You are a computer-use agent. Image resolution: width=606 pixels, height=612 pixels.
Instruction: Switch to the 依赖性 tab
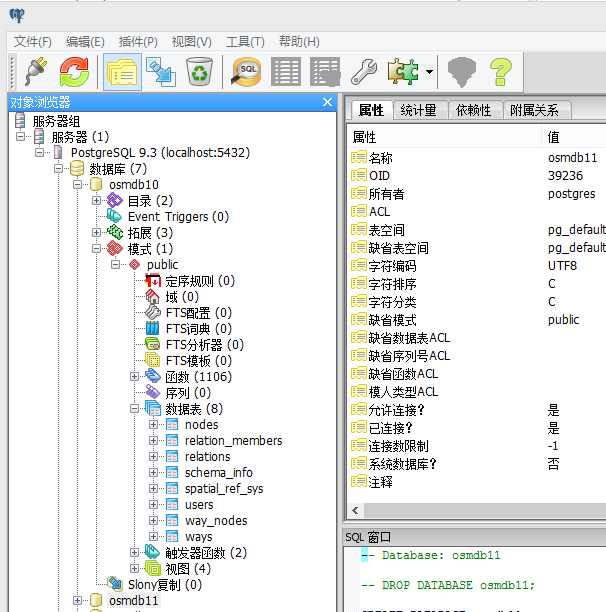coord(473,110)
